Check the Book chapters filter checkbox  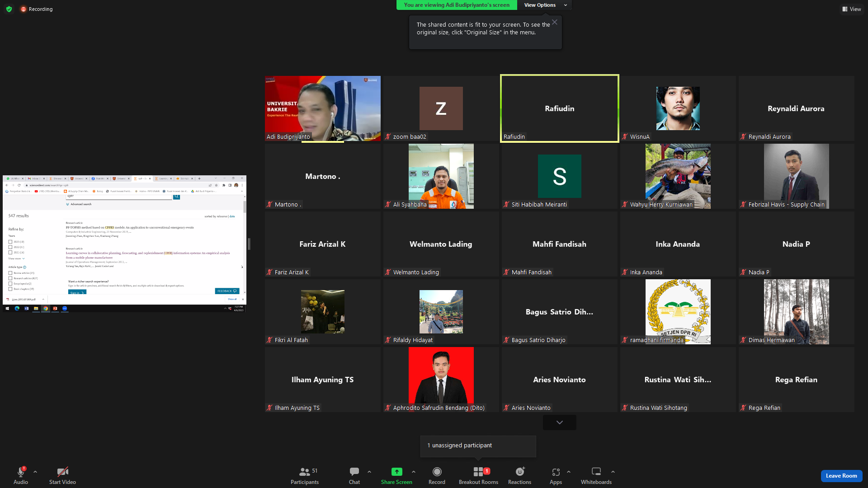click(x=10, y=289)
